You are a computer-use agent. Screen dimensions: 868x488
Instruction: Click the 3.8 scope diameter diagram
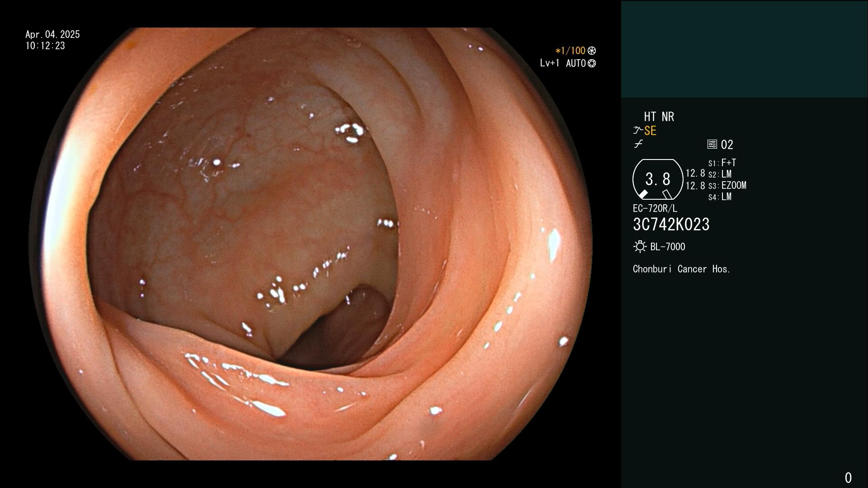658,179
